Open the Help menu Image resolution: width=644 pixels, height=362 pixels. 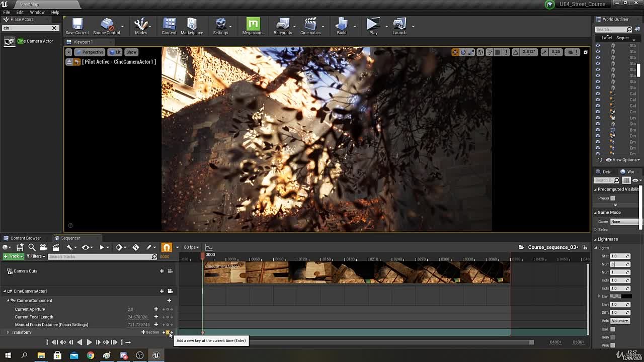pyautogui.click(x=55, y=12)
